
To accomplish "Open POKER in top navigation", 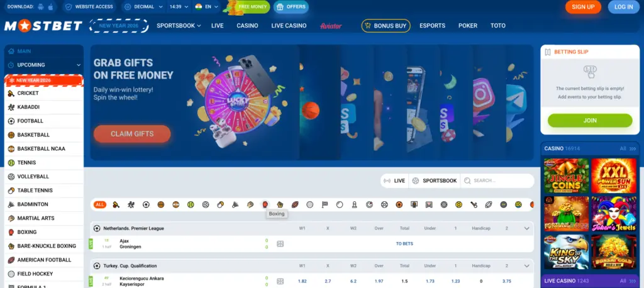I will 468,26.
